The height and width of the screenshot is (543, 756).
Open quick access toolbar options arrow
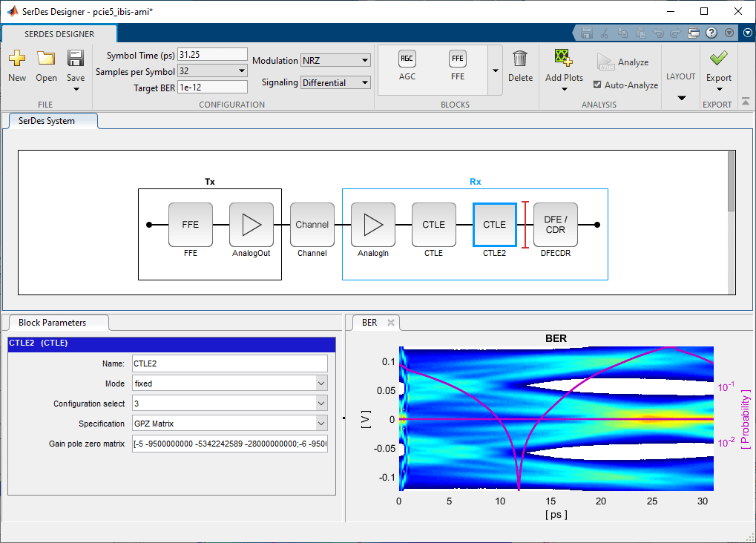pos(729,33)
